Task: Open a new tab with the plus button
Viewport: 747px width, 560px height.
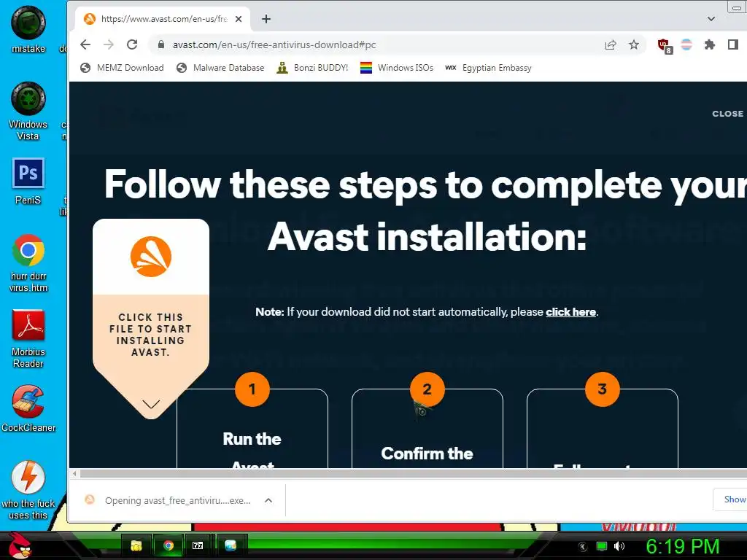Action: (266, 19)
